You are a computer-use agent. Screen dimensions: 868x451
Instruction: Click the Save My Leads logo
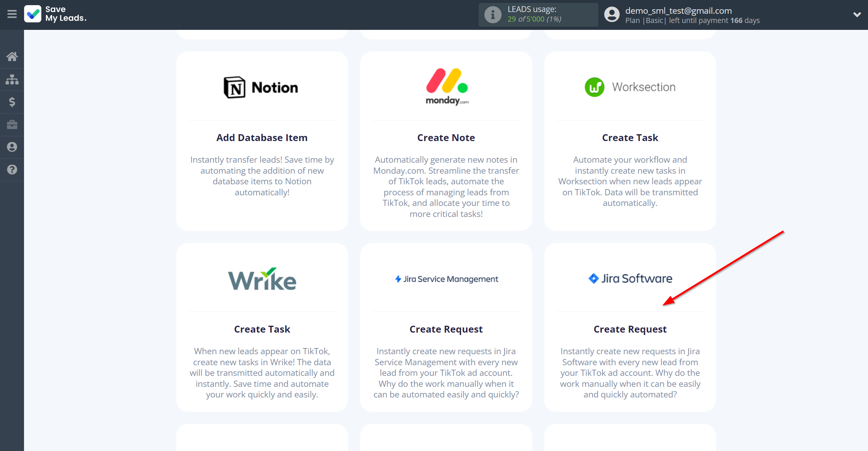tap(55, 14)
